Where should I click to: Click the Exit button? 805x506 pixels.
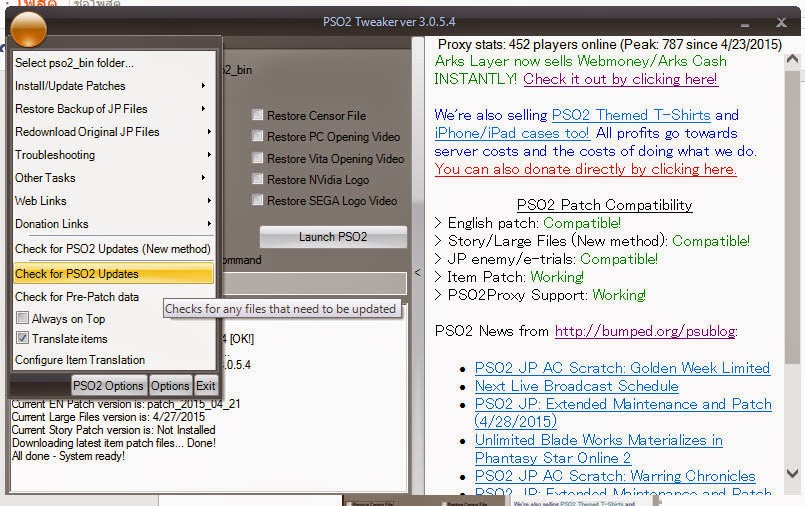point(206,385)
